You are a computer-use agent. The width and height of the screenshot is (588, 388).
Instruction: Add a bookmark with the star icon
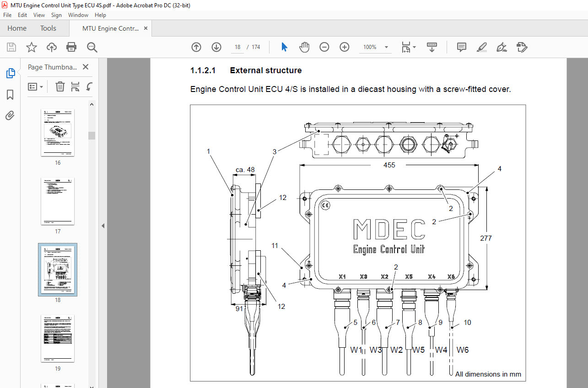coord(31,47)
